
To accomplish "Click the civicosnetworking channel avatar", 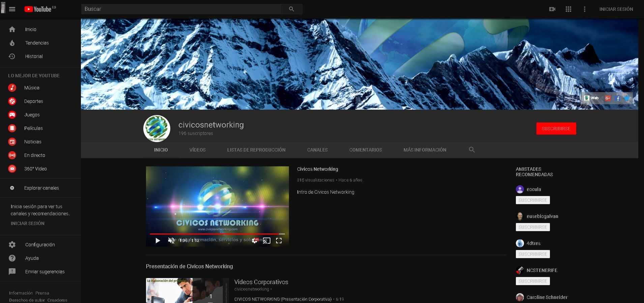I will [x=157, y=129].
